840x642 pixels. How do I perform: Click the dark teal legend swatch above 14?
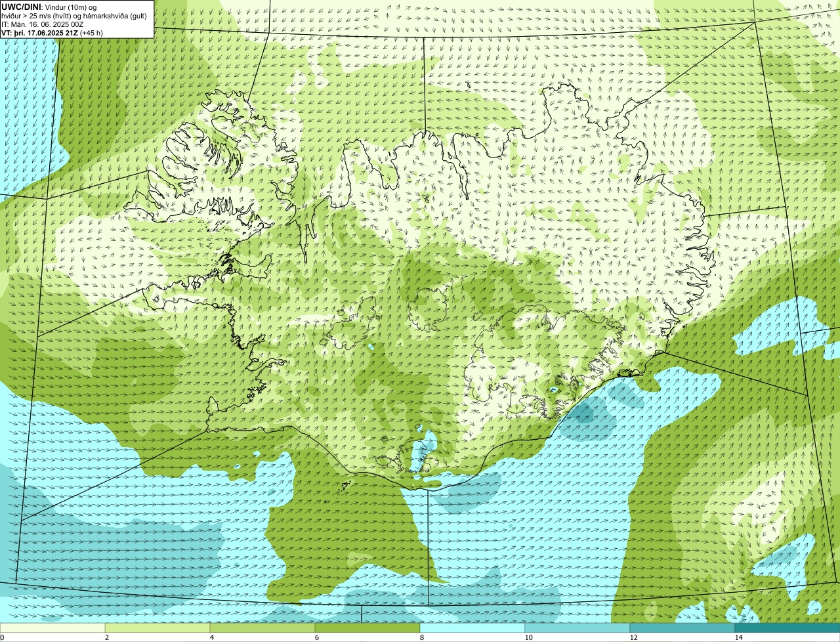coord(787,628)
